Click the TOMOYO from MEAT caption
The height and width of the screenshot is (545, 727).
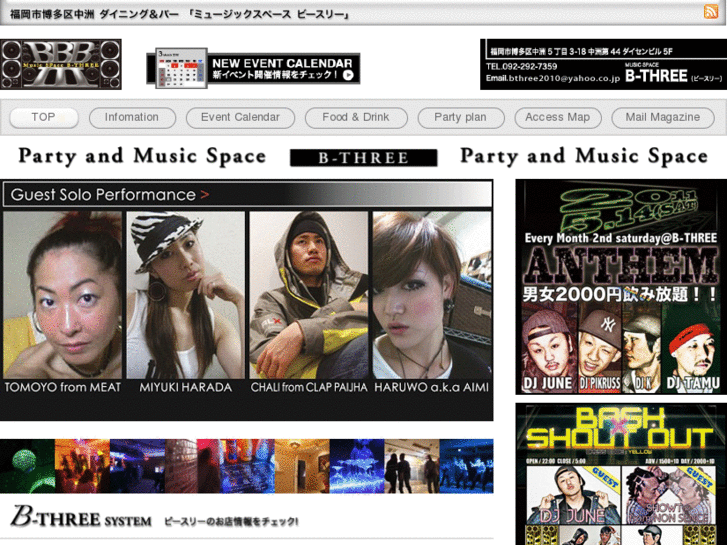pos(63,387)
